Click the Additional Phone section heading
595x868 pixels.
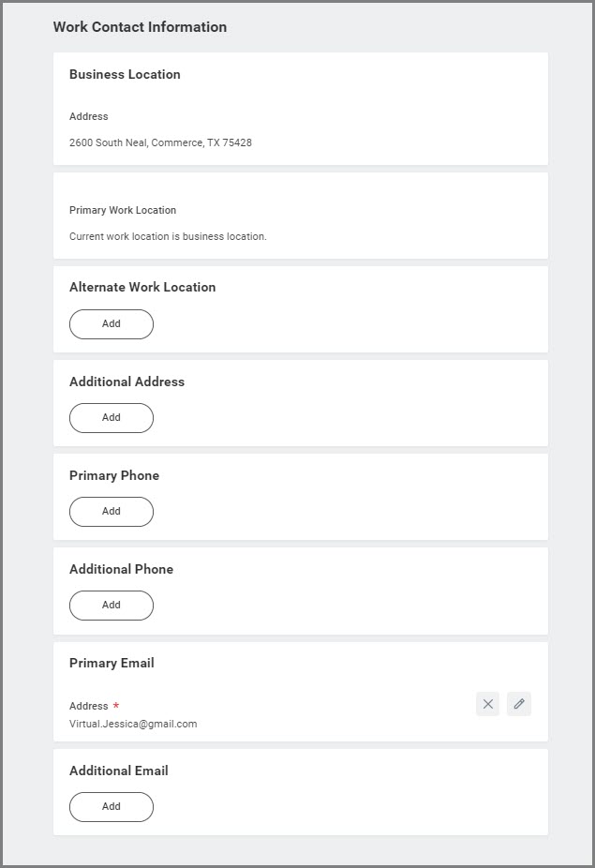pyautogui.click(x=121, y=570)
